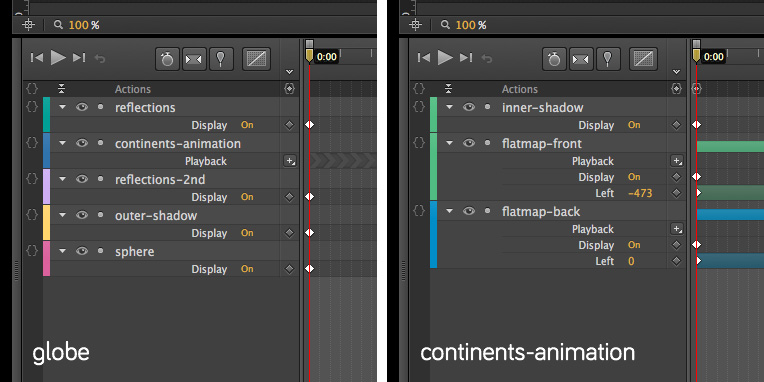Click Easing button in globe timeline
764x382 pixels.
click(x=256, y=59)
